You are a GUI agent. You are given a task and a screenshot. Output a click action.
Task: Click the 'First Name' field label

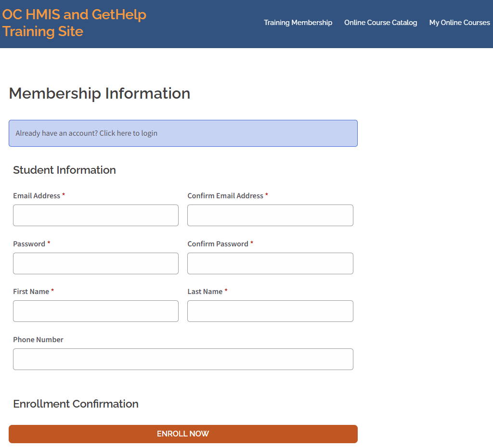tap(31, 292)
